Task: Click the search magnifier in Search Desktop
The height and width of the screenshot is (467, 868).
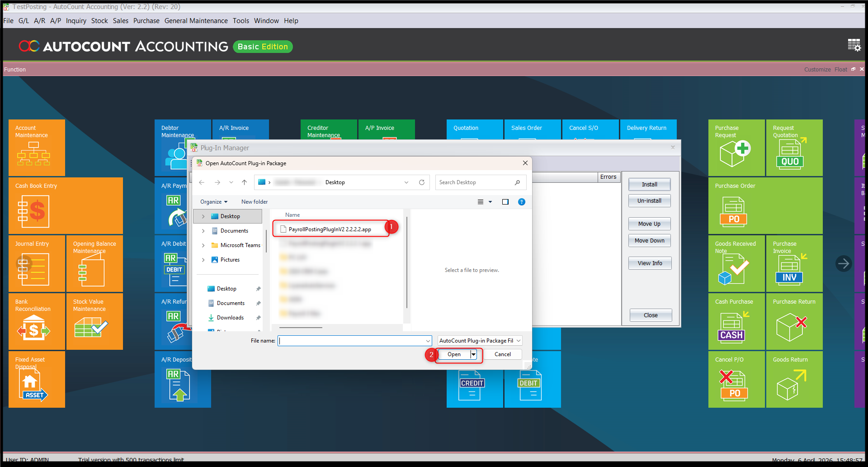Action: (517, 182)
